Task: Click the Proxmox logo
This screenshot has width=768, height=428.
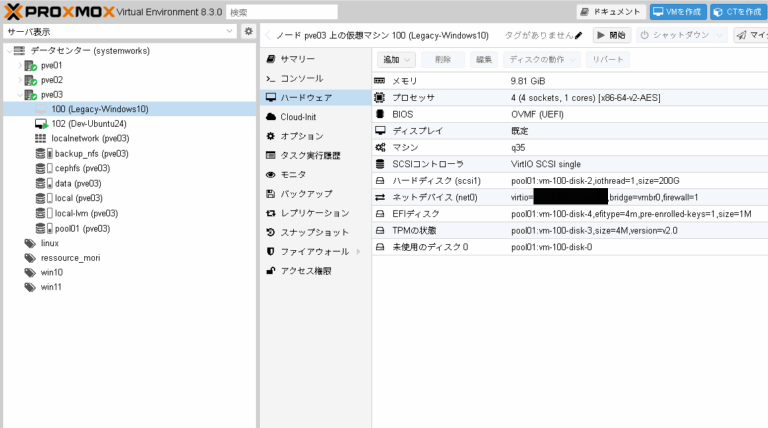Action: [59, 11]
